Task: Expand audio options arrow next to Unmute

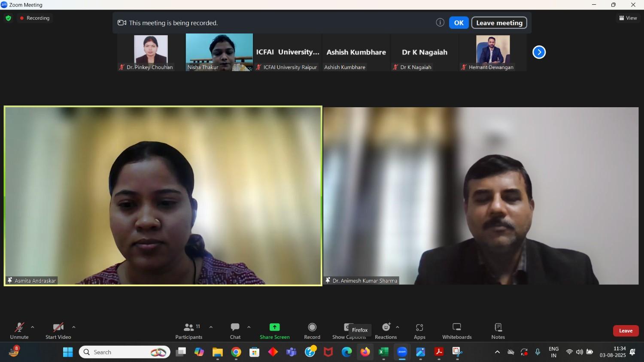Action: pyautogui.click(x=33, y=327)
